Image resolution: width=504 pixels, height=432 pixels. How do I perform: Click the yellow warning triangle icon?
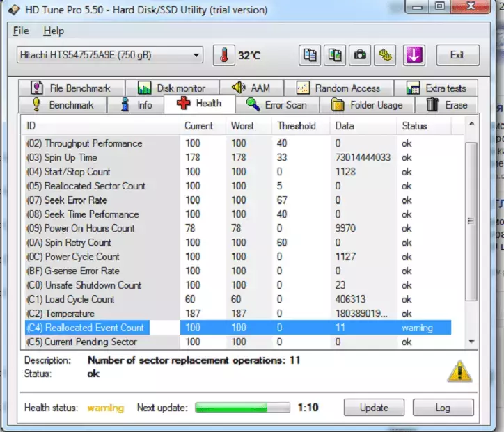click(459, 371)
